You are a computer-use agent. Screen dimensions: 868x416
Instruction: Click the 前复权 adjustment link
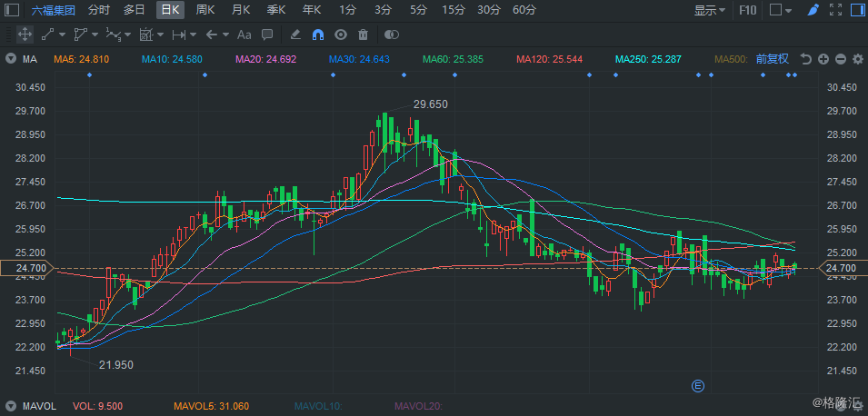pyautogui.click(x=773, y=59)
